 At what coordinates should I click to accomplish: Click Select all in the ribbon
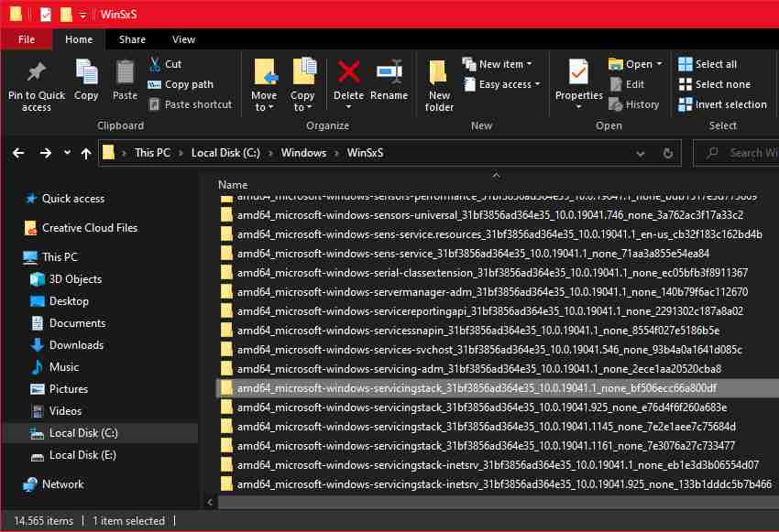click(x=708, y=64)
